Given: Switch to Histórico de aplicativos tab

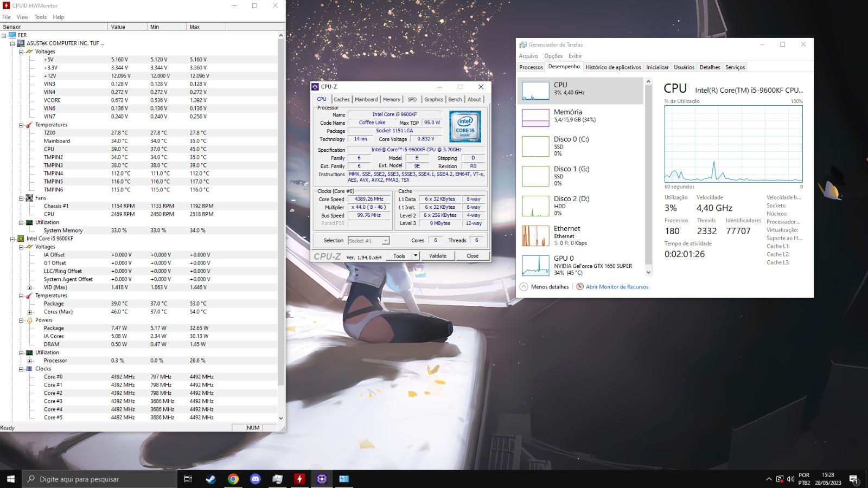Looking at the screenshot, I should click(613, 67).
